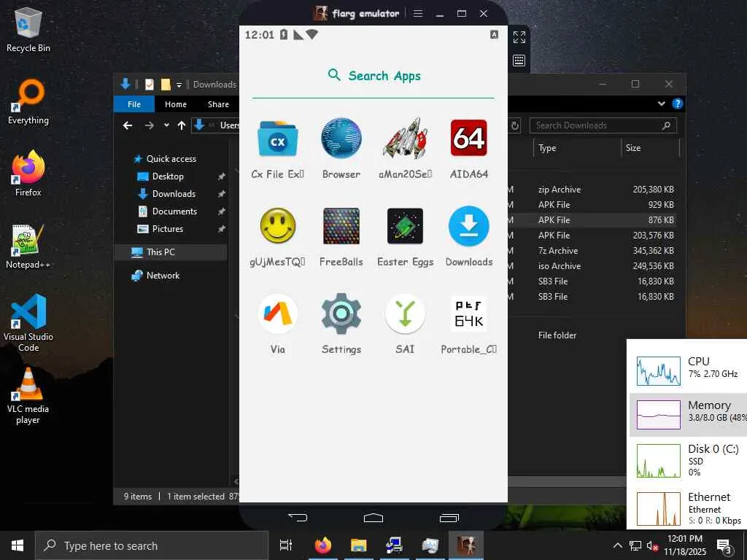Open Recycle Bin on desktop

pyautogui.click(x=28, y=29)
